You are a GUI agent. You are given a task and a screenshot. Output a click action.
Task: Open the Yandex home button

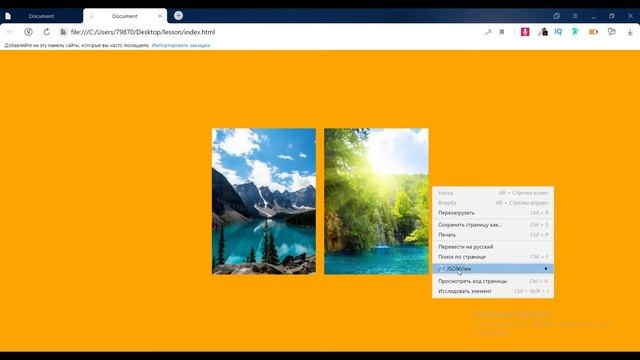pyautogui.click(x=28, y=32)
